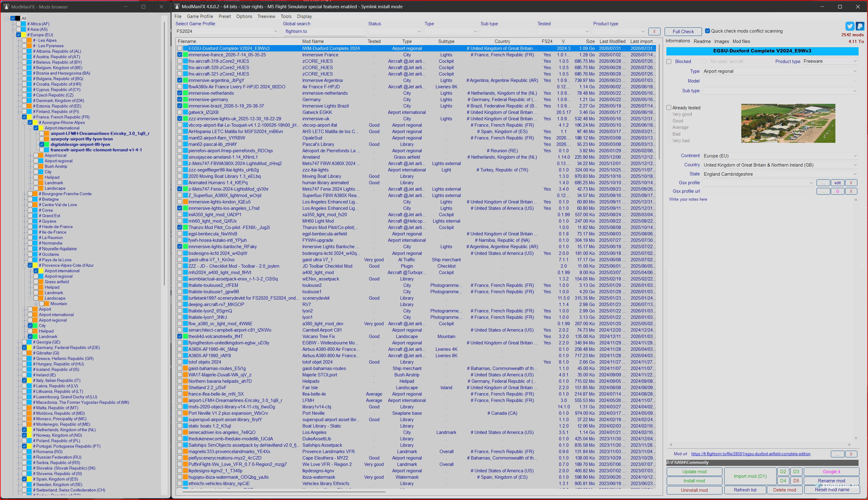
Task: Select the senecadriver-los-angeles_7e8QO row
Action: click(416, 432)
